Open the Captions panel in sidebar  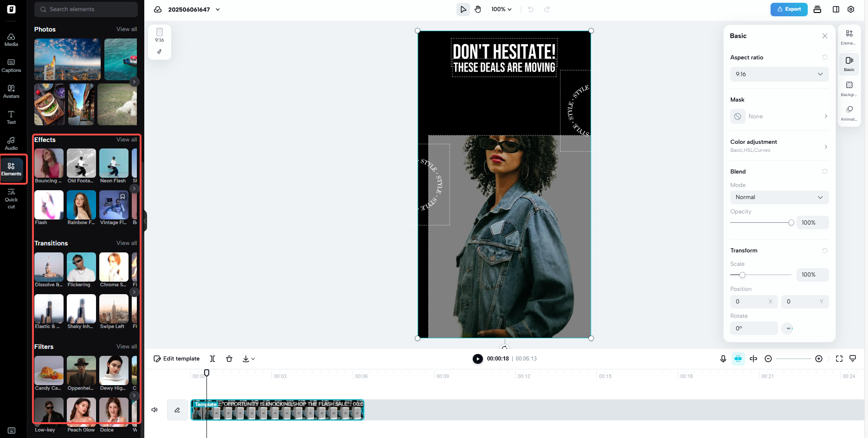click(x=11, y=65)
